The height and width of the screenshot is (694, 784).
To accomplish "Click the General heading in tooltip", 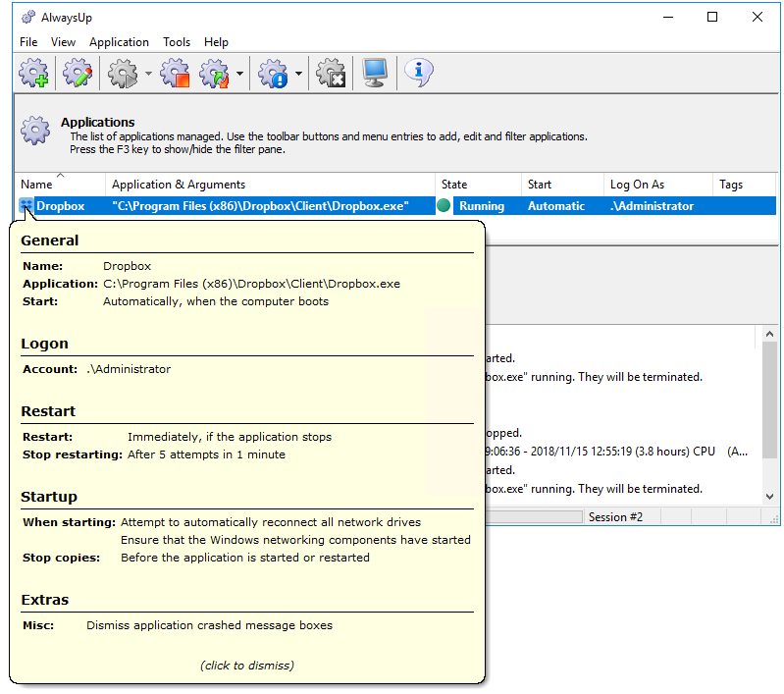I will point(49,240).
